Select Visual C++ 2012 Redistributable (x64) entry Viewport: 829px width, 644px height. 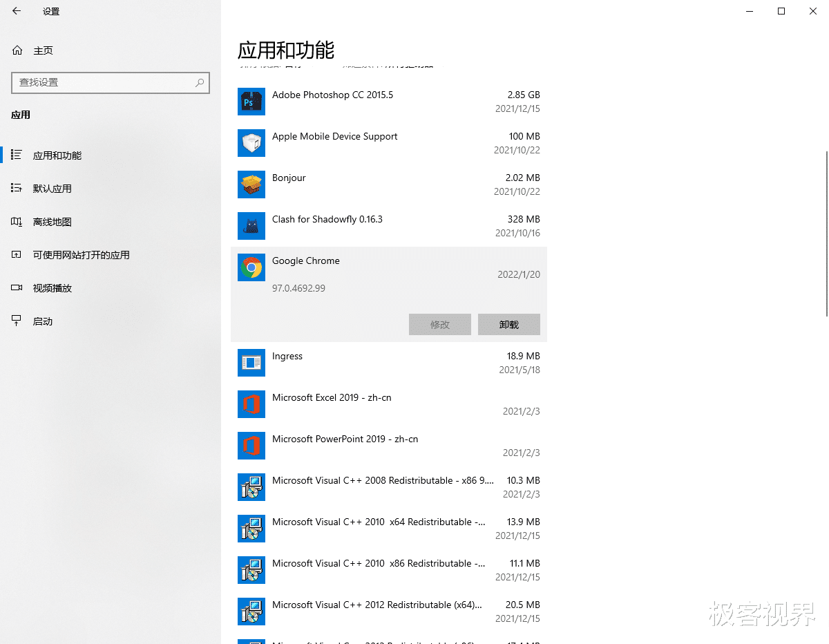(377, 605)
